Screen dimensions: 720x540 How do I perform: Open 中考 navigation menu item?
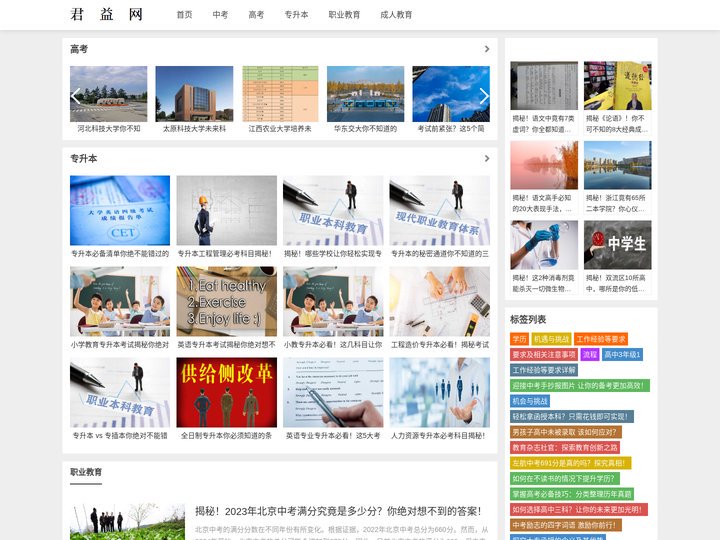[x=220, y=15]
